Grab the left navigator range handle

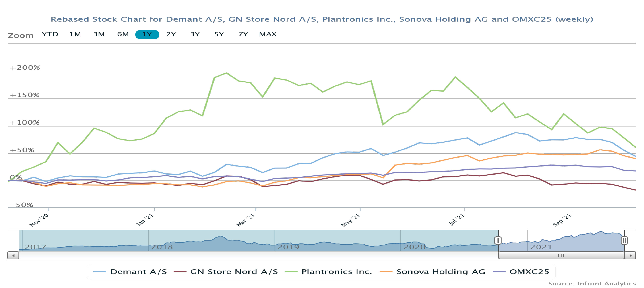click(x=497, y=241)
